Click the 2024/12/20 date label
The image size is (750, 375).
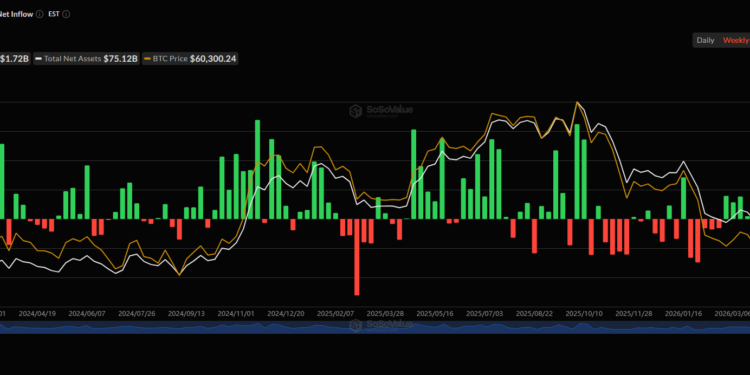coord(286,314)
